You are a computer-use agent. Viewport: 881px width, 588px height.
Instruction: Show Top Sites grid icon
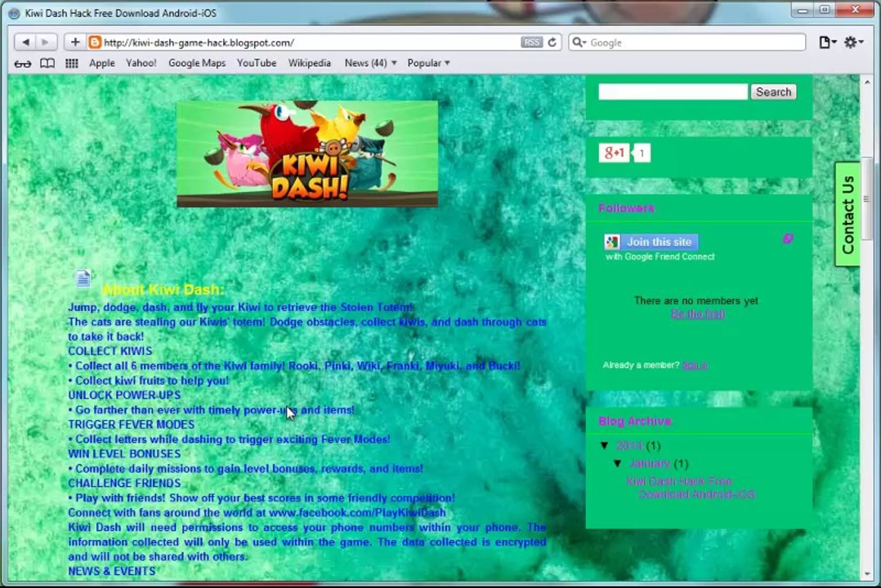(71, 63)
